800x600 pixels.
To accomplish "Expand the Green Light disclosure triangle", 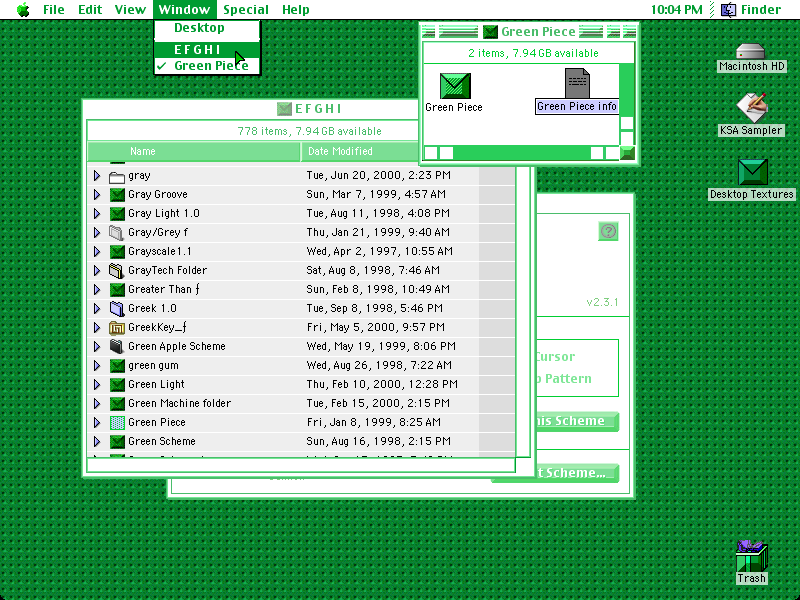I will [x=97, y=385].
